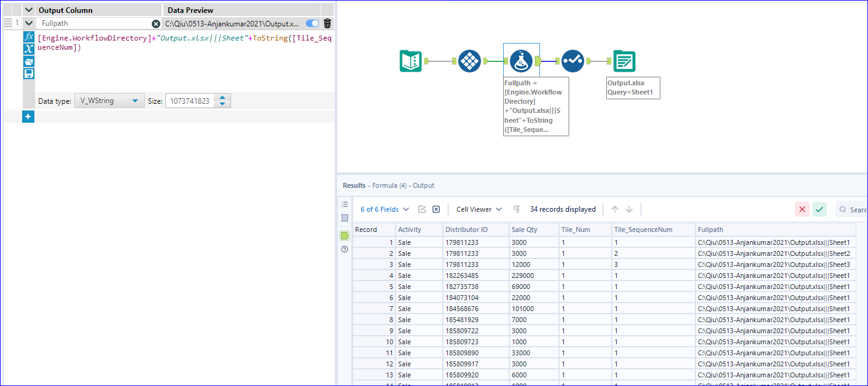Click the Results help question mark
The height and width of the screenshot is (386, 868).
(x=345, y=249)
